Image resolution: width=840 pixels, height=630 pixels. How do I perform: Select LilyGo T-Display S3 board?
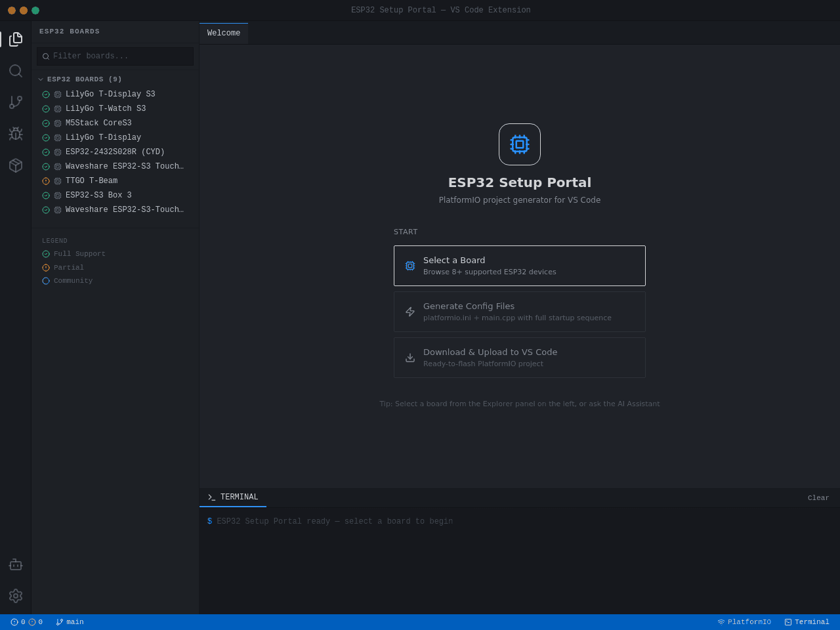coord(115,94)
